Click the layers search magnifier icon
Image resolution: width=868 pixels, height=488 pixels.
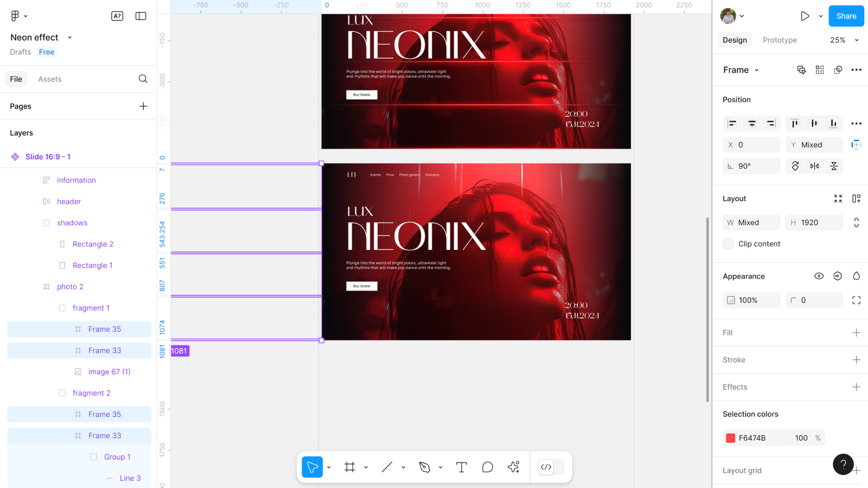pos(143,79)
